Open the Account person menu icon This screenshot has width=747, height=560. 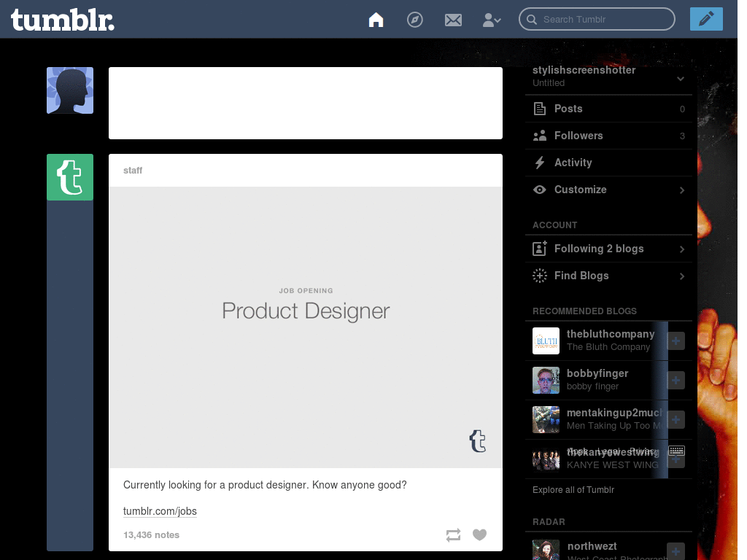click(x=491, y=20)
